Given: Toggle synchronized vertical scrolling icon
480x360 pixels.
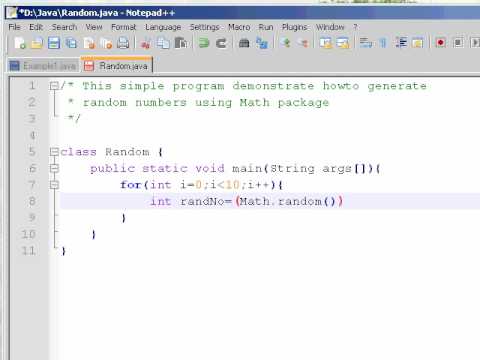Looking at the screenshot, I should click(x=326, y=43).
